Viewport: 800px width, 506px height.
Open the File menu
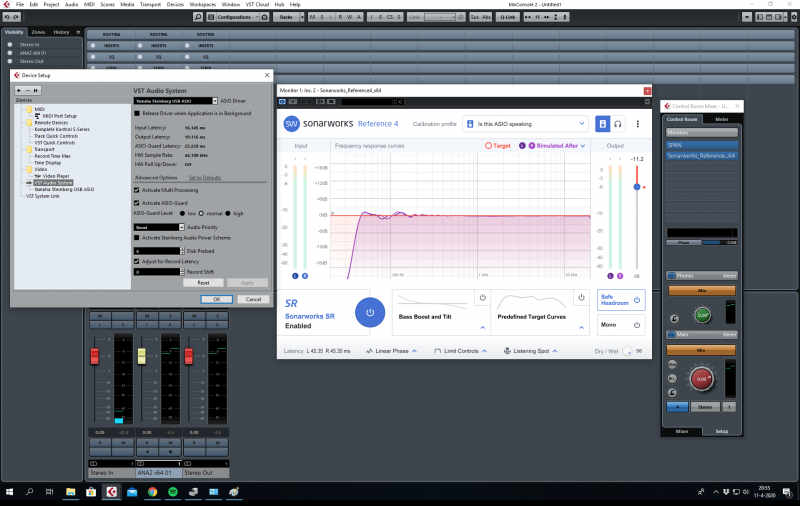(x=20, y=5)
